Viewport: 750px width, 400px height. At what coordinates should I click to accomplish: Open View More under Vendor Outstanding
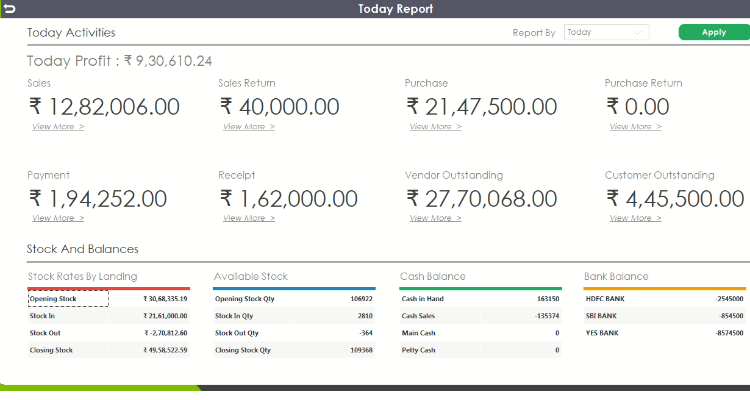click(x=435, y=218)
